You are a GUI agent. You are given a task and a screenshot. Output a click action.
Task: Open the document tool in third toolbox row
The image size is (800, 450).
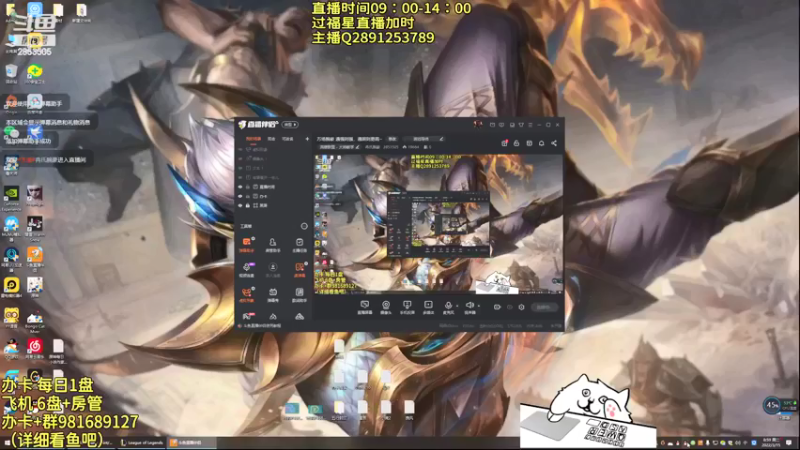pos(299,294)
